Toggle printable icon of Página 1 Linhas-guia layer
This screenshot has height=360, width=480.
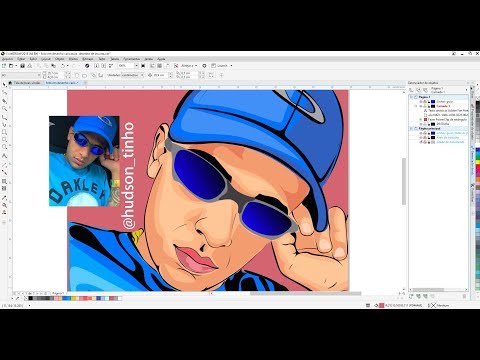coord(425,102)
